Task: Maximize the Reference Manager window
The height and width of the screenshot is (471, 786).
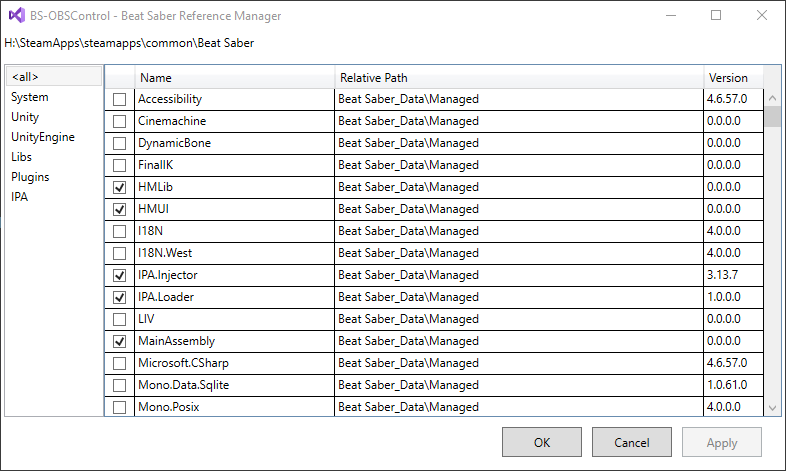Action: point(716,16)
